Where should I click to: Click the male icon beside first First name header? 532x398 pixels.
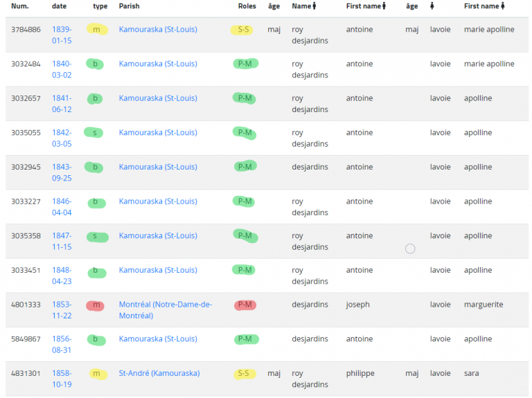click(384, 6)
